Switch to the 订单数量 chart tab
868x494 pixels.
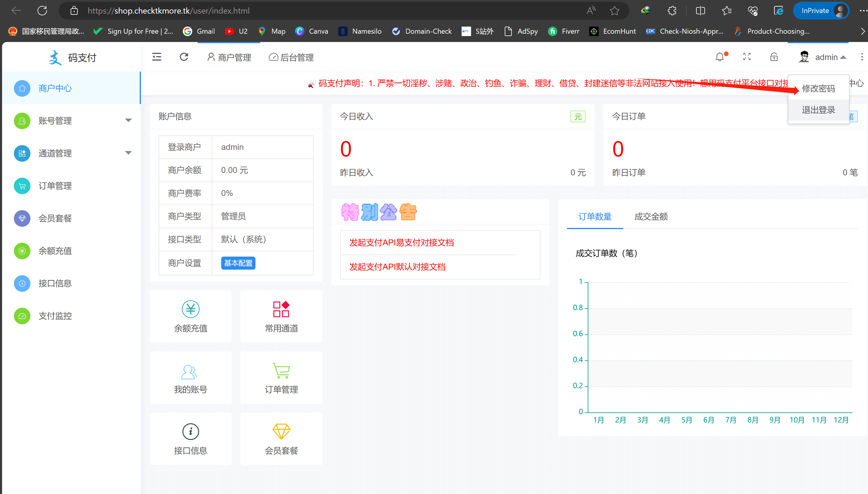tap(595, 216)
